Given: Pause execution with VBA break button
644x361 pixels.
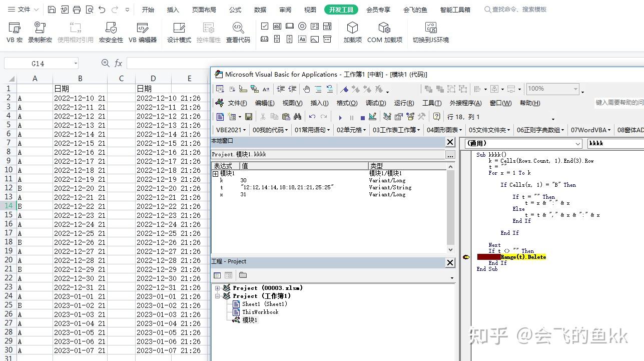Looking at the screenshot, I should tap(351, 117).
